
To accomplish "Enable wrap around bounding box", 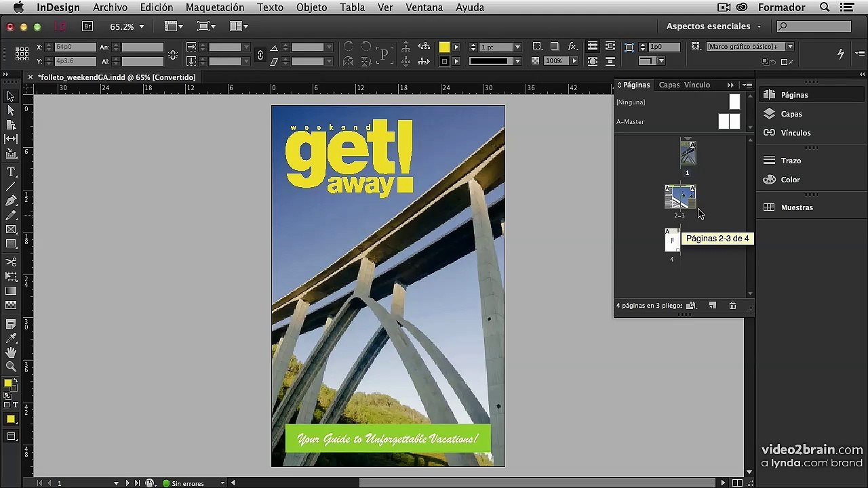I will coord(610,47).
